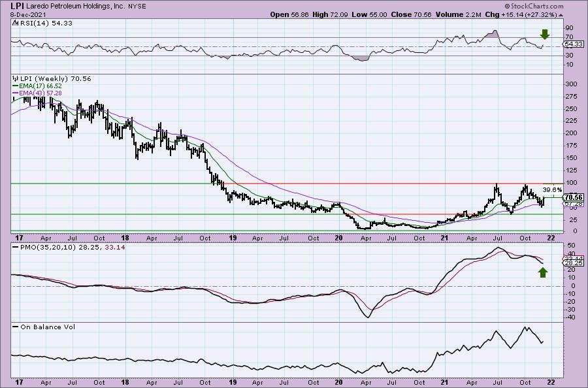
Task: Click the 22 year label under the price chart
Action: point(551,238)
